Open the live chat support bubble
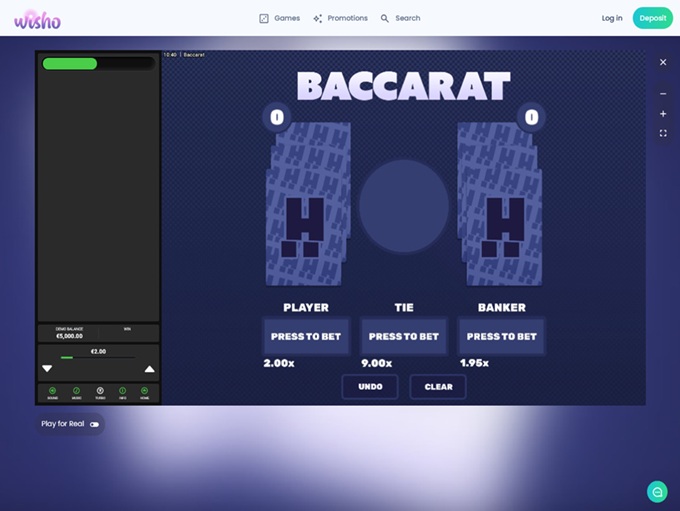The image size is (680, 511). pyautogui.click(x=657, y=491)
